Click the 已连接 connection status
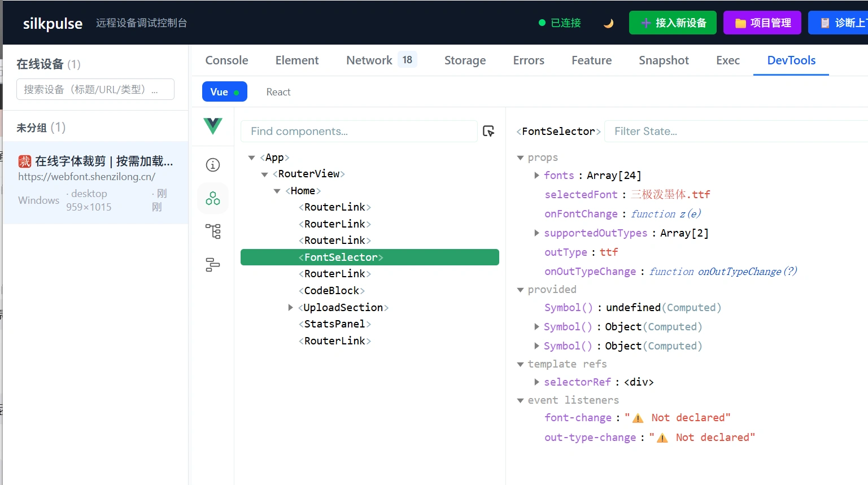Viewport: 868px width, 485px height. (560, 23)
